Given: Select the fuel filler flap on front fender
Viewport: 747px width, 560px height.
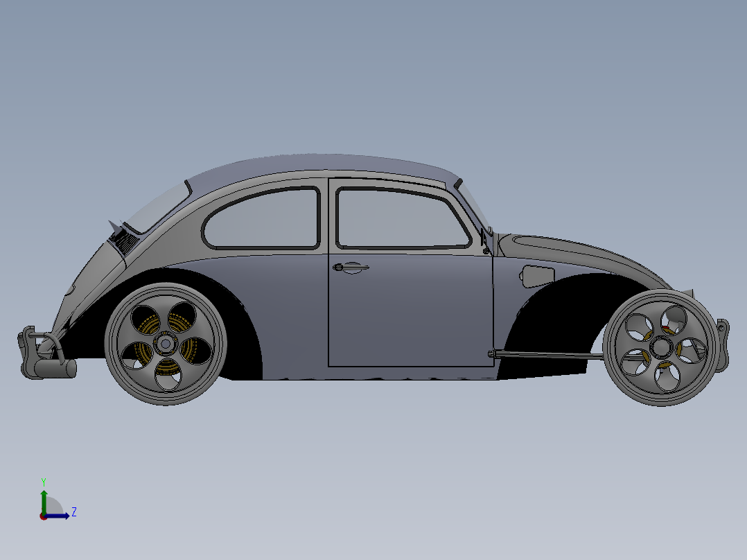Looking at the screenshot, I should tap(538, 276).
